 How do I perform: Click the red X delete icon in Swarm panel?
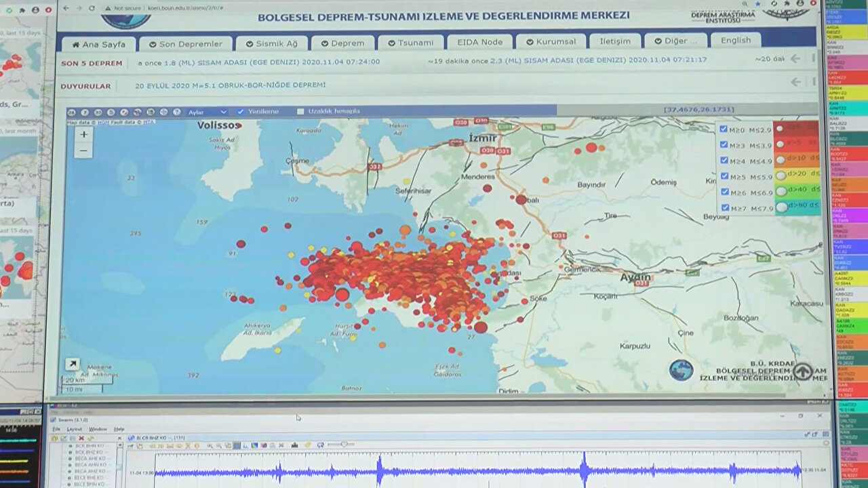point(81,439)
